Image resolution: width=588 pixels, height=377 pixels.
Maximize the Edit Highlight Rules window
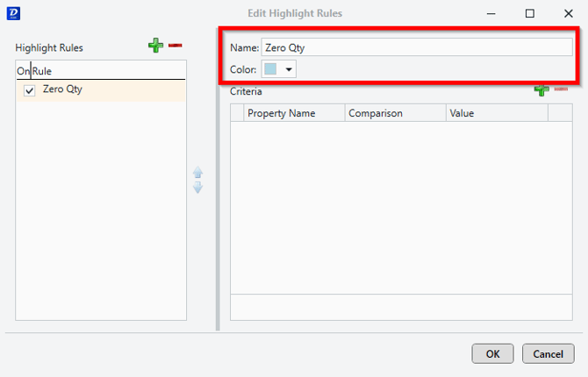(x=529, y=13)
